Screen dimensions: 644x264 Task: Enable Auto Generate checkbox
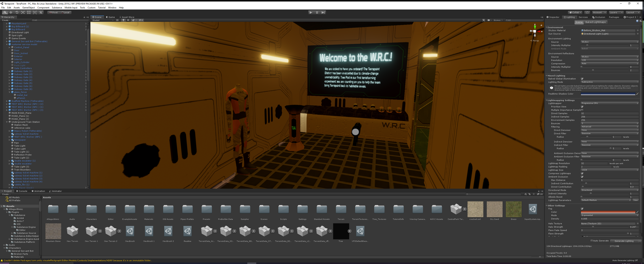click(x=592, y=241)
